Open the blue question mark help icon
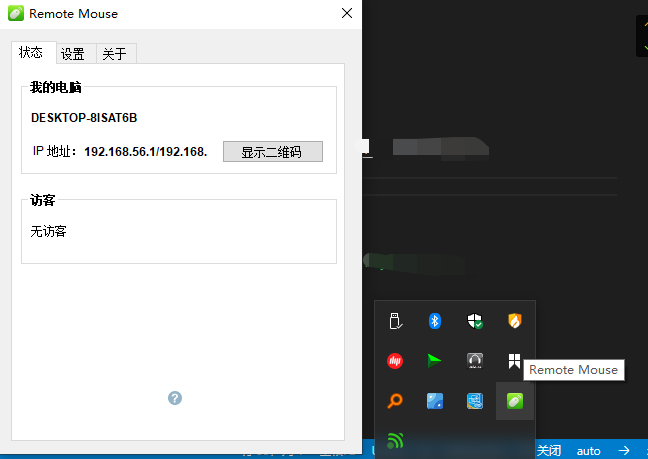 pyautogui.click(x=175, y=398)
